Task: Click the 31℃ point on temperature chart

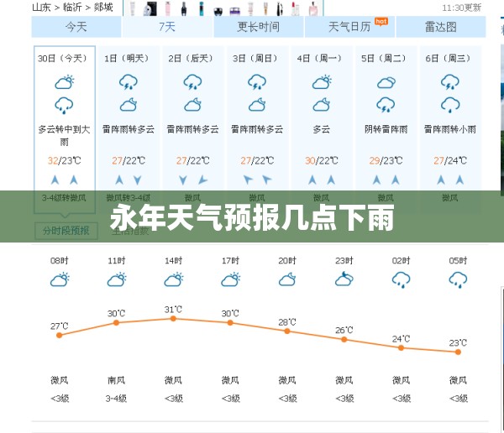Action: [173, 319]
